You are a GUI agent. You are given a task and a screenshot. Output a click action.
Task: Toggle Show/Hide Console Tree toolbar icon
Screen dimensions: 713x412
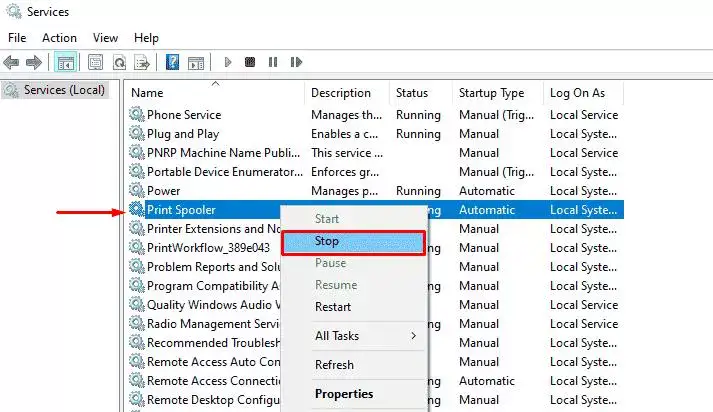pos(65,62)
